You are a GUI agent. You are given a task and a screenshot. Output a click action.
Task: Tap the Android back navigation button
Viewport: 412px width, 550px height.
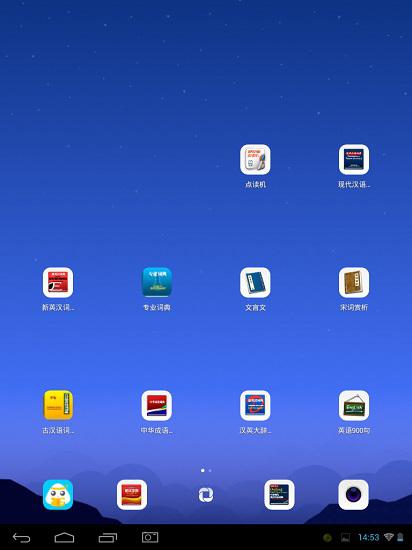tap(21, 538)
